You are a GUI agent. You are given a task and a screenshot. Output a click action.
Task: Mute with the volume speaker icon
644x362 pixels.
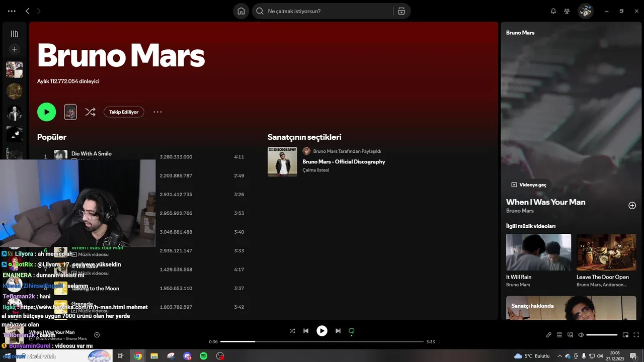pyautogui.click(x=581, y=335)
